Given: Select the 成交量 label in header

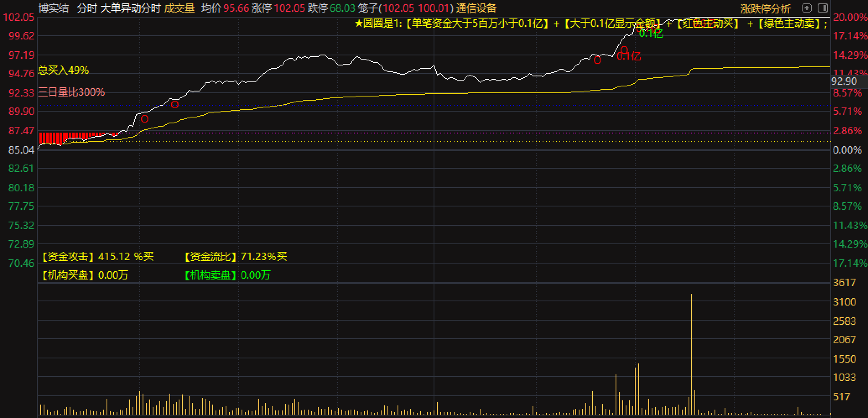Looking at the screenshot, I should (x=179, y=8).
